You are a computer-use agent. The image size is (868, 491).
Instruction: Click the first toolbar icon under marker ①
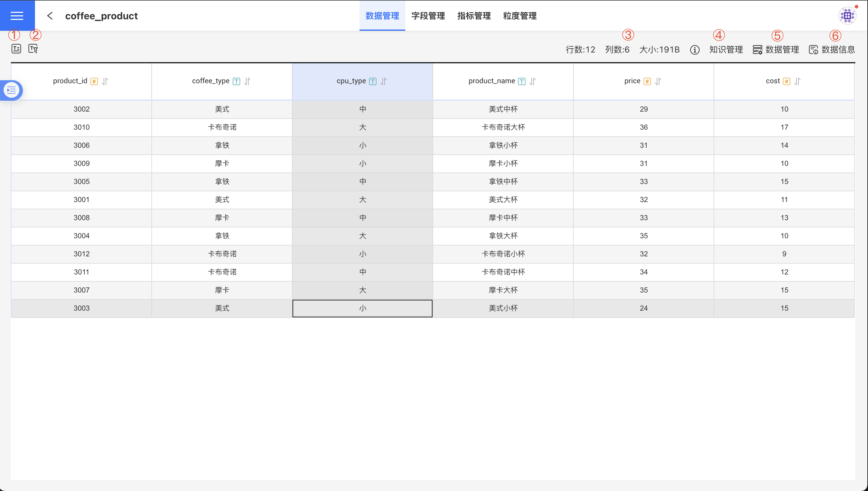pos(16,49)
